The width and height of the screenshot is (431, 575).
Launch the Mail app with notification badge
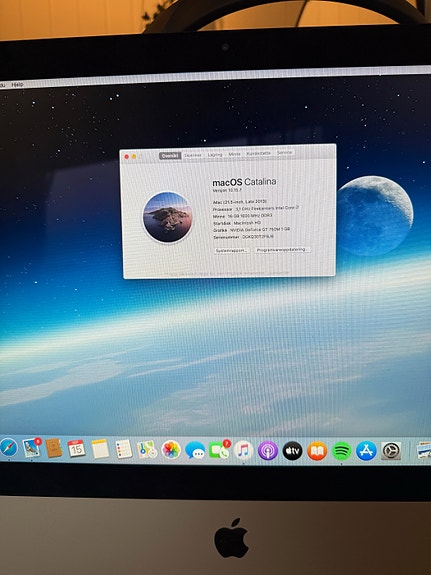click(32, 448)
